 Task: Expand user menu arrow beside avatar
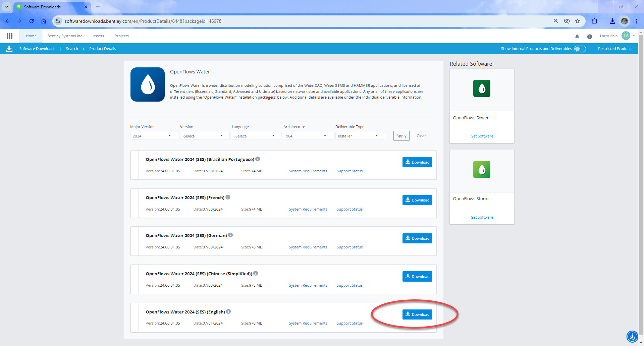[x=634, y=36]
